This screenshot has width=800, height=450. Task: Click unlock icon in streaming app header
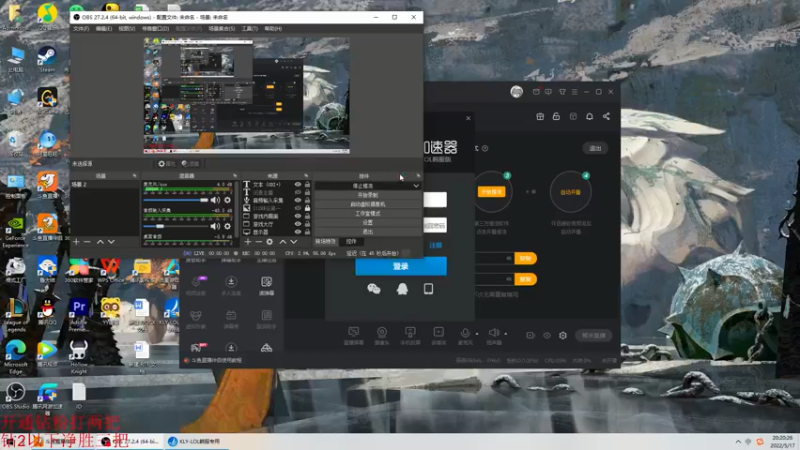(x=556, y=116)
